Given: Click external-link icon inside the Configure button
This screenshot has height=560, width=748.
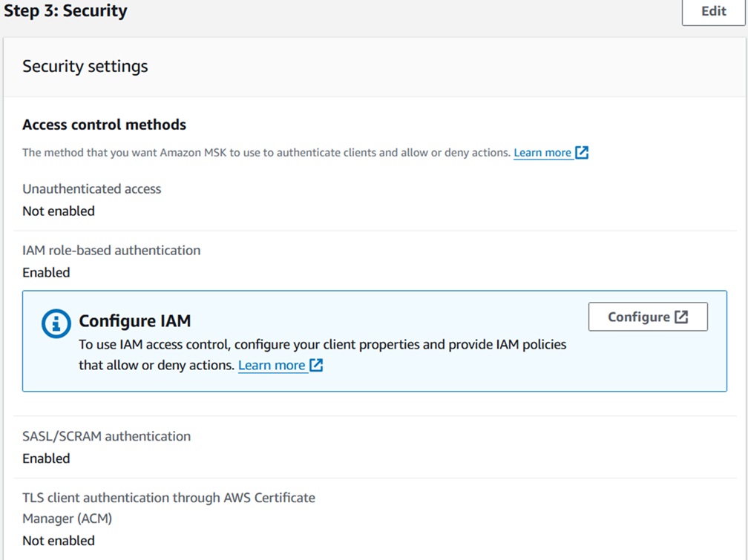Looking at the screenshot, I should point(681,317).
